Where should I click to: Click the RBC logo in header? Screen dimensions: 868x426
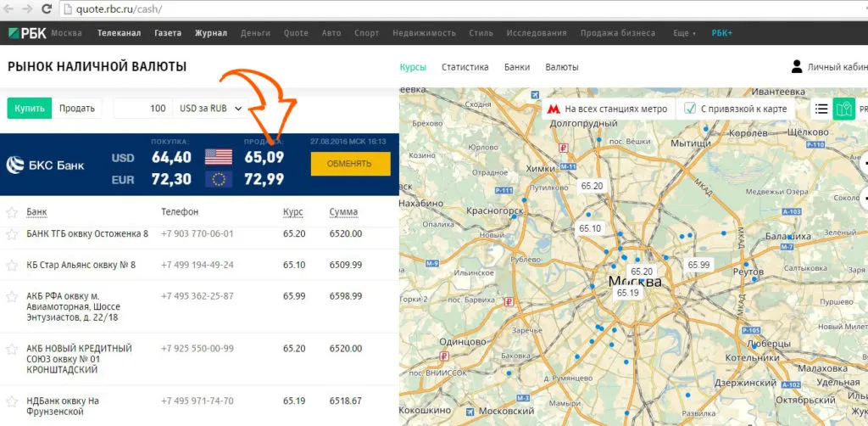[27, 33]
